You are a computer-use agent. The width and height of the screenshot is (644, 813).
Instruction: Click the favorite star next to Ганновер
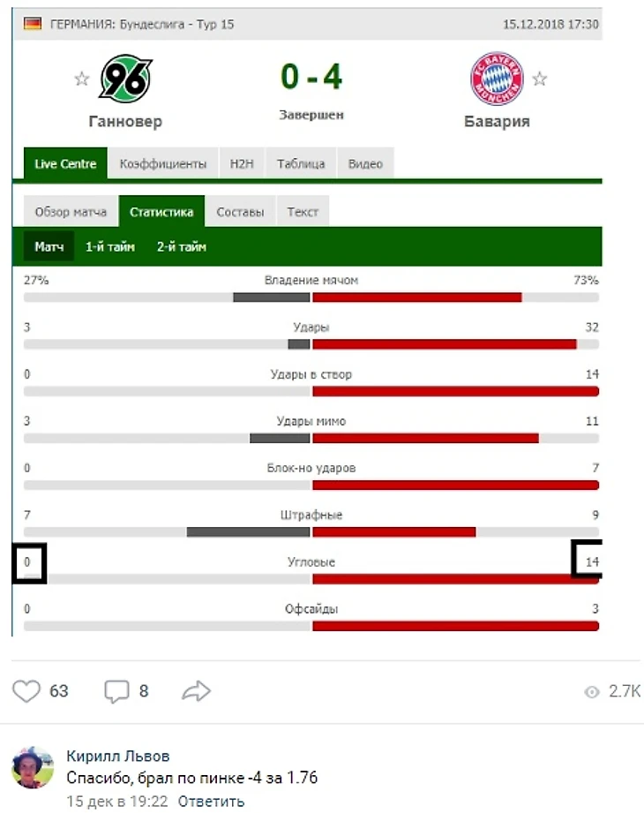pos(82,79)
